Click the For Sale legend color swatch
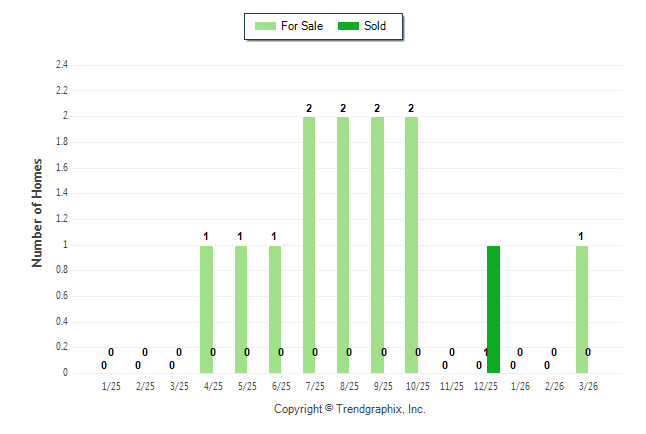This screenshot has height=434, width=646. coord(266,26)
